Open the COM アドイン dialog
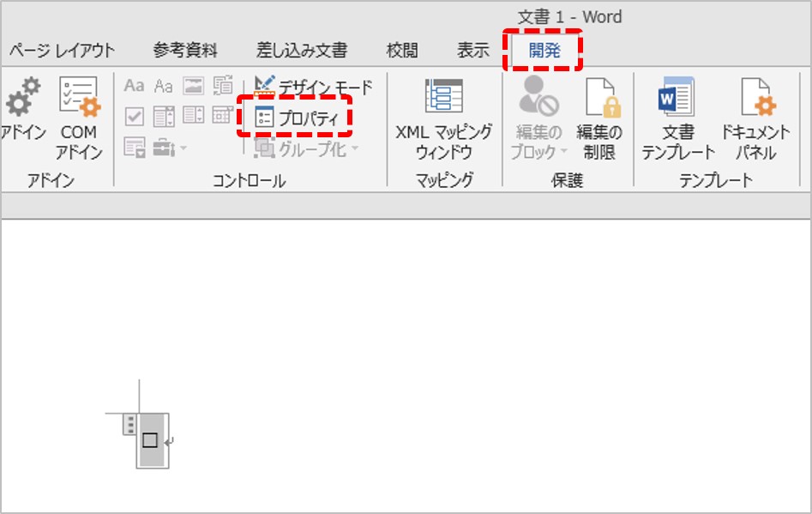This screenshot has width=812, height=514. point(79,118)
